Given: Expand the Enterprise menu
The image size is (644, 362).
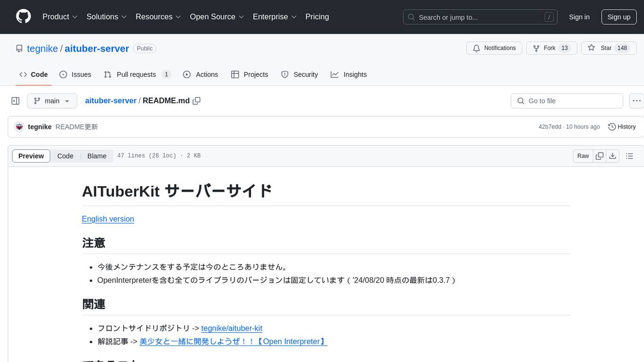Looking at the screenshot, I should 275,17.
